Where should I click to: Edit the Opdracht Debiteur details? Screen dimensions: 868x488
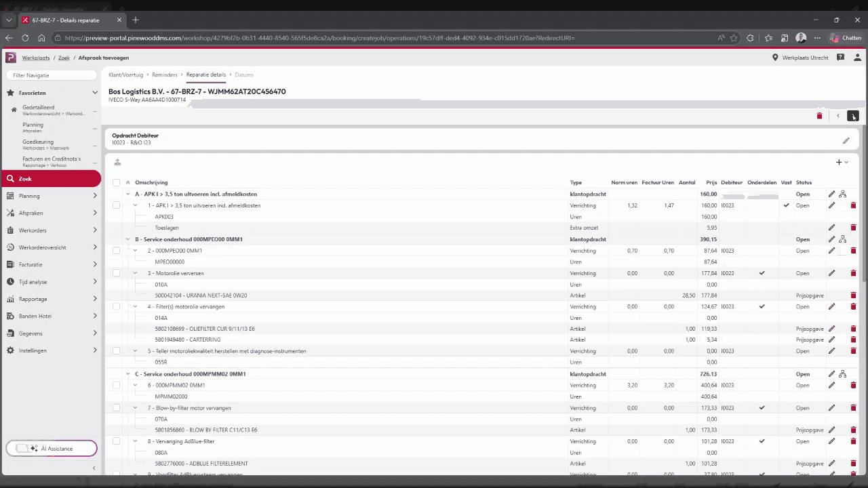point(846,140)
